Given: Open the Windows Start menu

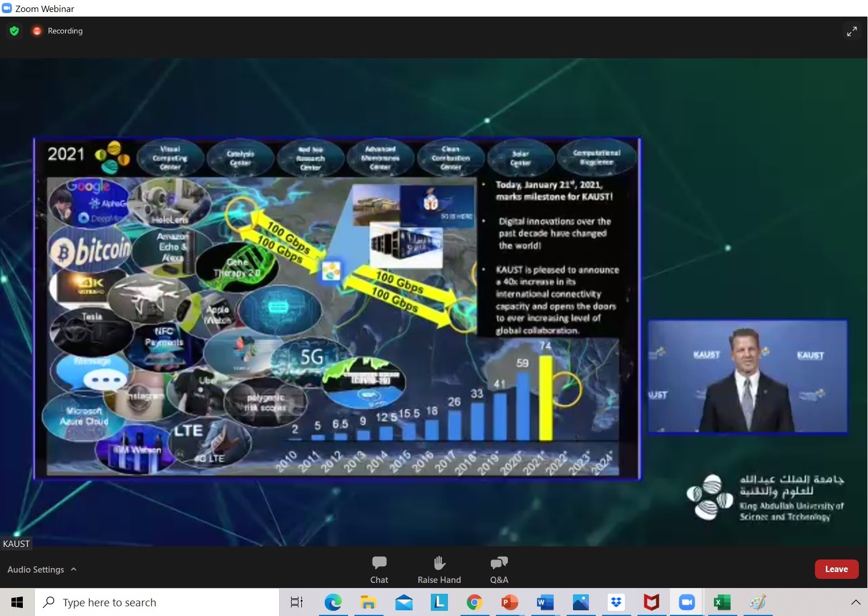Looking at the screenshot, I should point(17,602).
